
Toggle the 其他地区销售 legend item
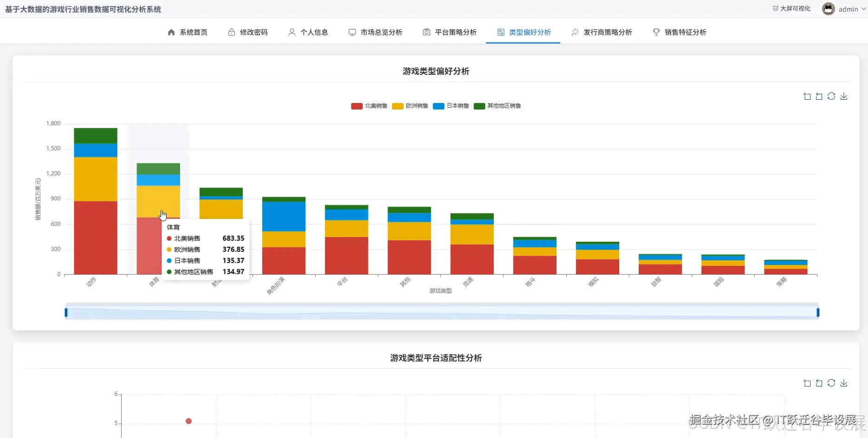point(497,106)
